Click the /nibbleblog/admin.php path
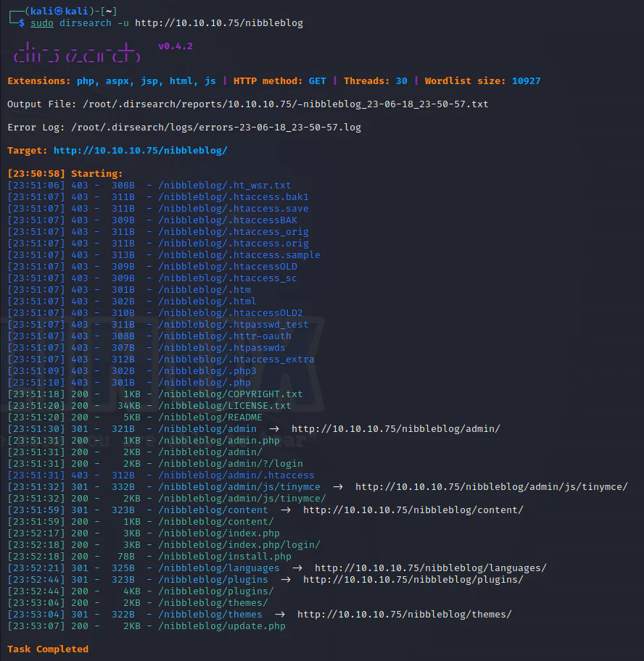The height and width of the screenshot is (661, 644). pos(219,441)
